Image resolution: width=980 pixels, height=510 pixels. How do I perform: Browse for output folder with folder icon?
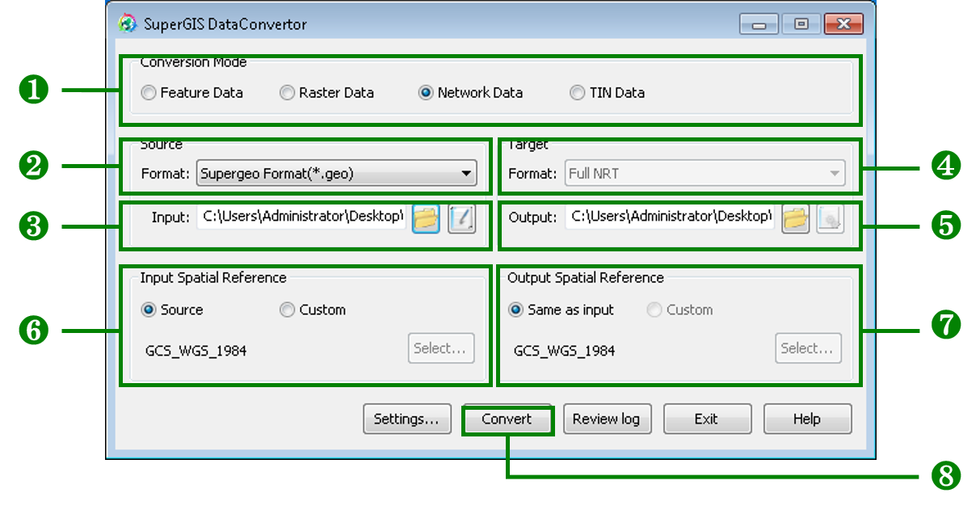pyautogui.click(x=795, y=218)
